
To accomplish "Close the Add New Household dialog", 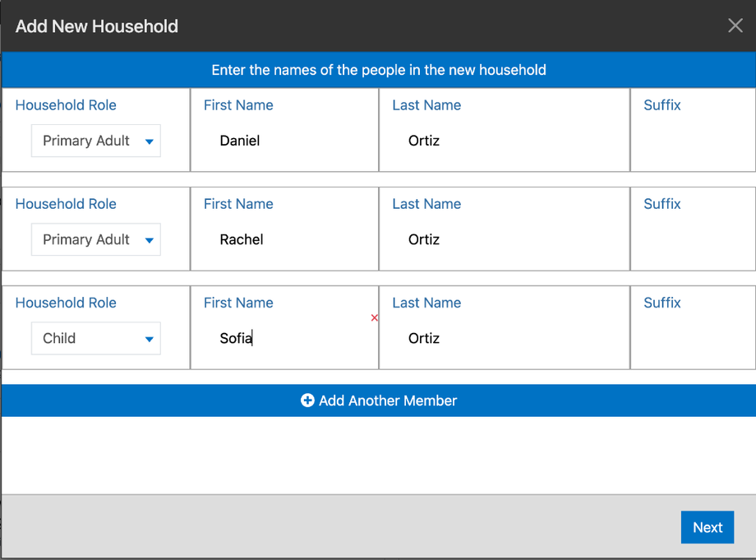I will 735,25.
